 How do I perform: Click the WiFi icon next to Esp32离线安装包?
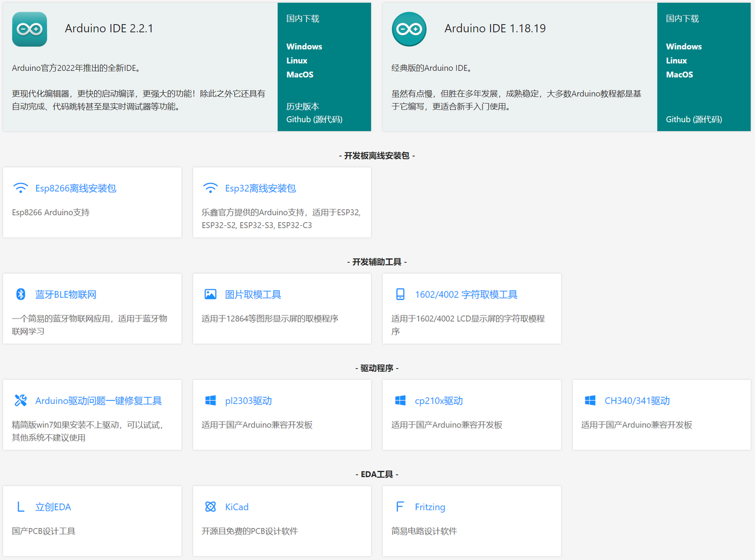[x=210, y=187]
